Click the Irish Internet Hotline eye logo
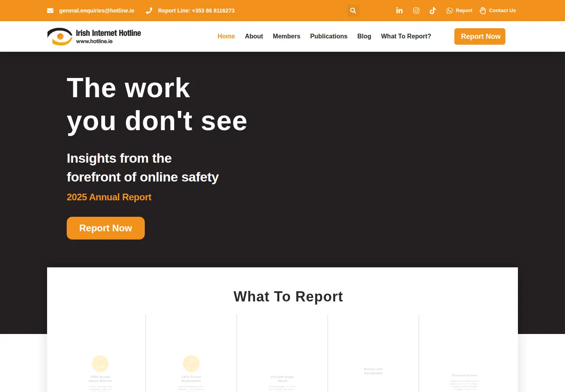This screenshot has height=392, width=565. pyautogui.click(x=60, y=36)
